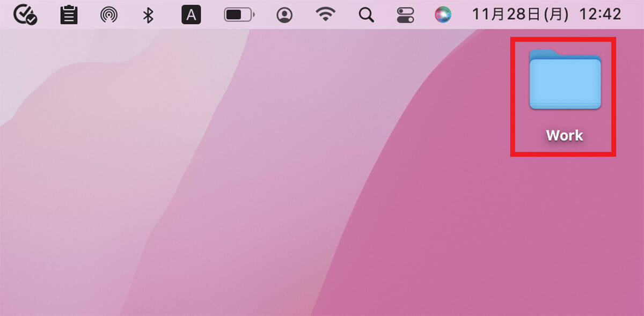The width and height of the screenshot is (644, 316).
Task: Activate Siri from the menu bar
Action: coord(443,14)
